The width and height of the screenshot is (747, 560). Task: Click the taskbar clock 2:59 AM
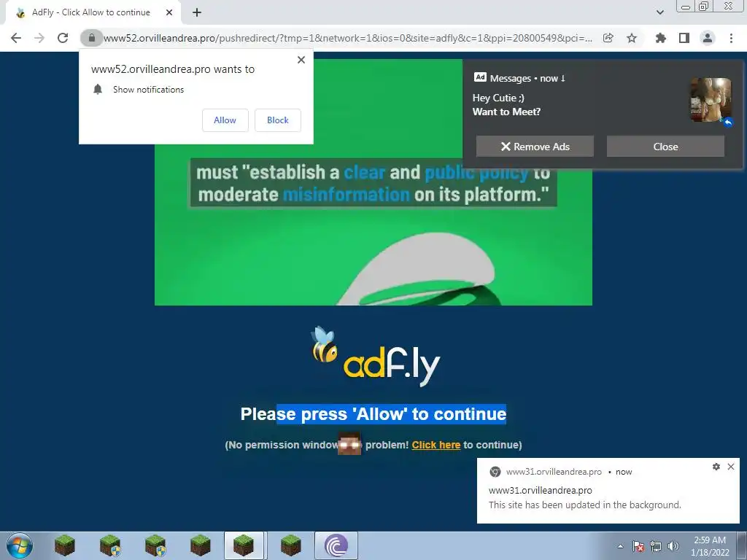pos(710,546)
